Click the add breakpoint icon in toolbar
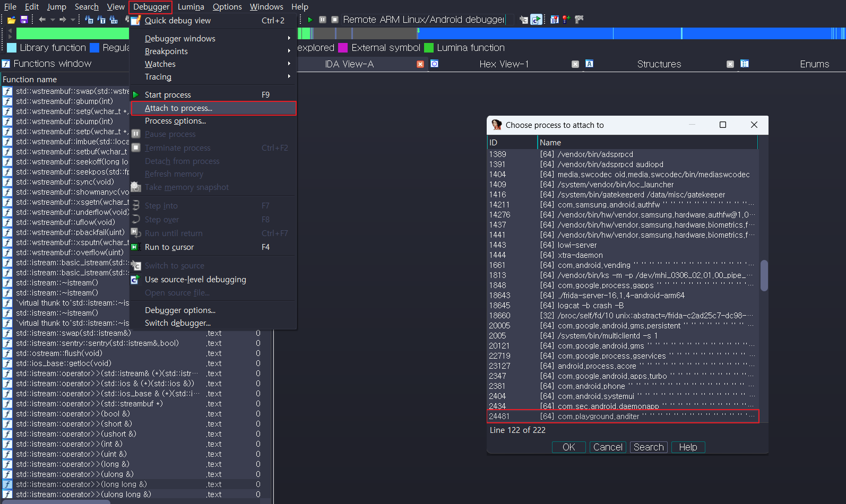Screen dimensions: 846x504 pyautogui.click(x=566, y=20)
